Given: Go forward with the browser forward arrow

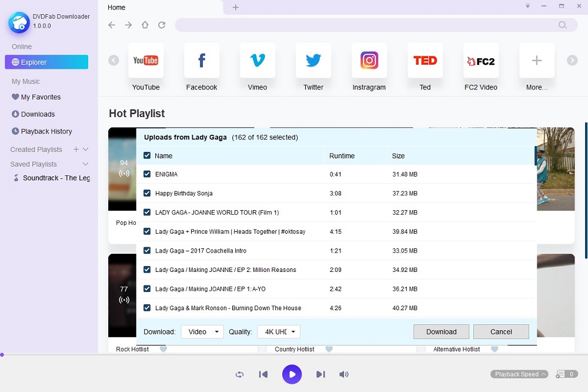Looking at the screenshot, I should tap(128, 25).
